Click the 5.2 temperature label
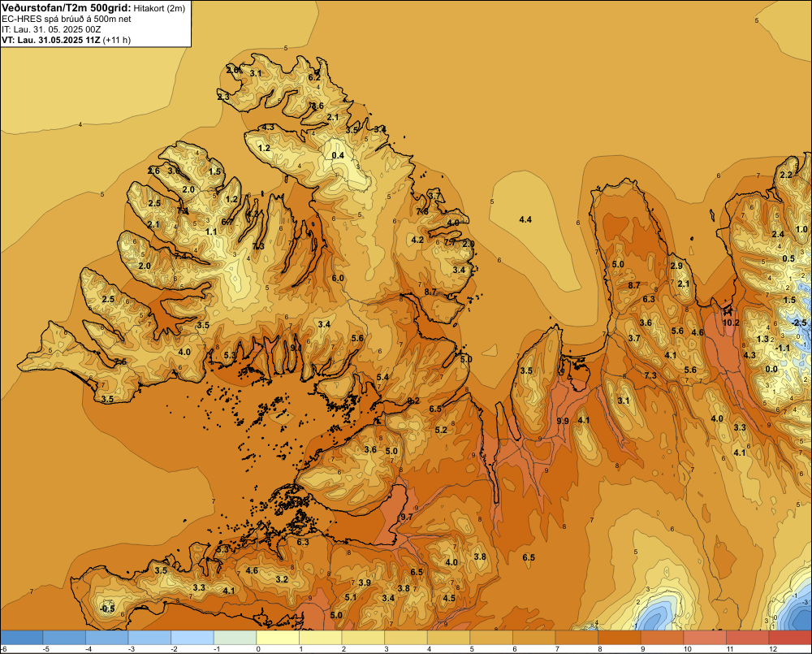 pyautogui.click(x=441, y=430)
